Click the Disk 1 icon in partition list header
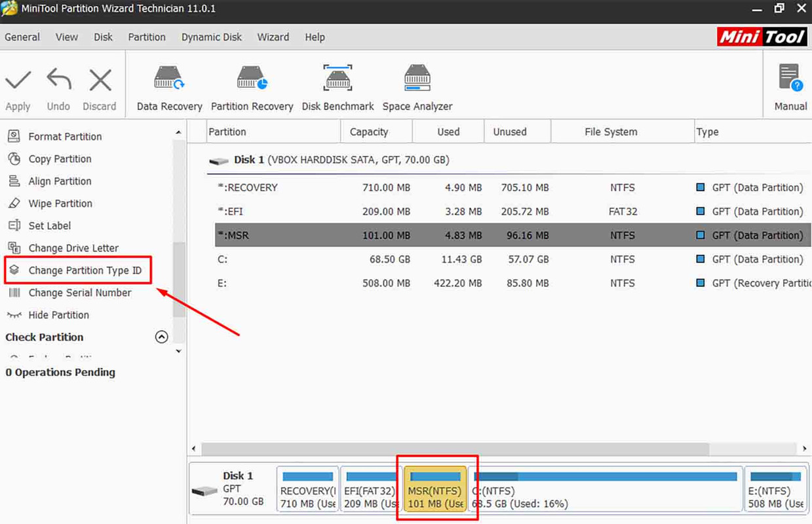The height and width of the screenshot is (524, 812). 219,160
